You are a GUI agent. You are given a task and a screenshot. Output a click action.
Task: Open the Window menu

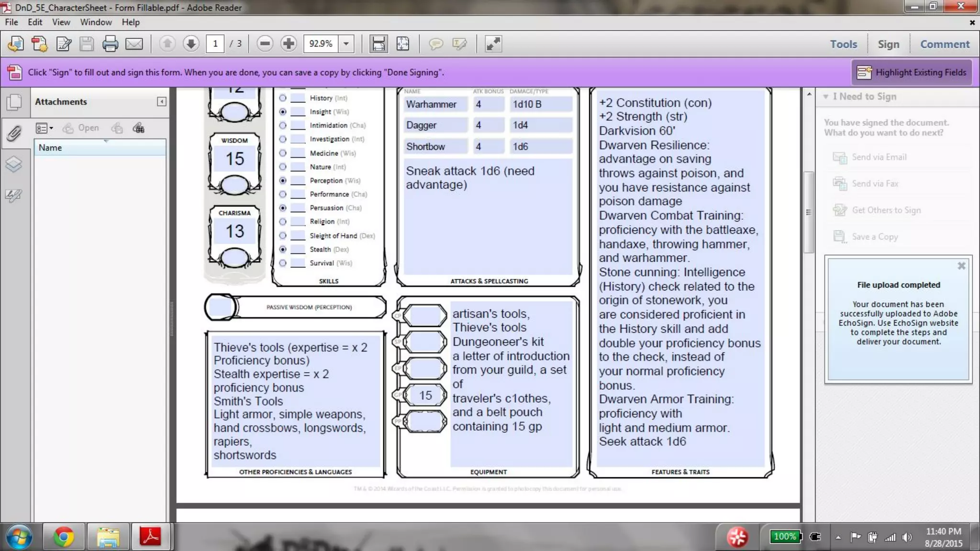coord(96,22)
